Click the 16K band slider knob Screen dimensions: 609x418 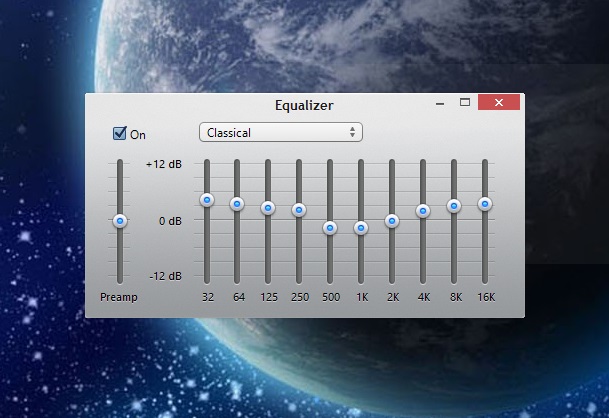[x=484, y=204]
